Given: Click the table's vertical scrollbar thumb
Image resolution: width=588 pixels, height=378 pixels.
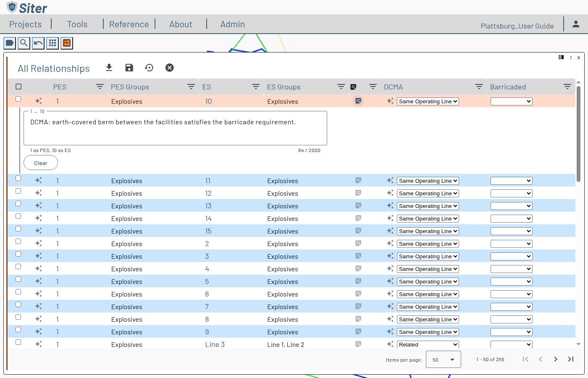Looking at the screenshot, I should (578, 134).
